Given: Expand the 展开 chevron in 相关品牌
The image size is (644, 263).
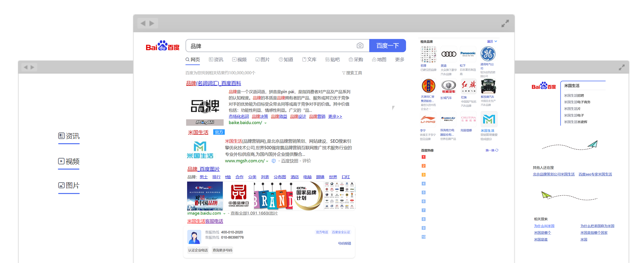Looking at the screenshot, I should [496, 41].
